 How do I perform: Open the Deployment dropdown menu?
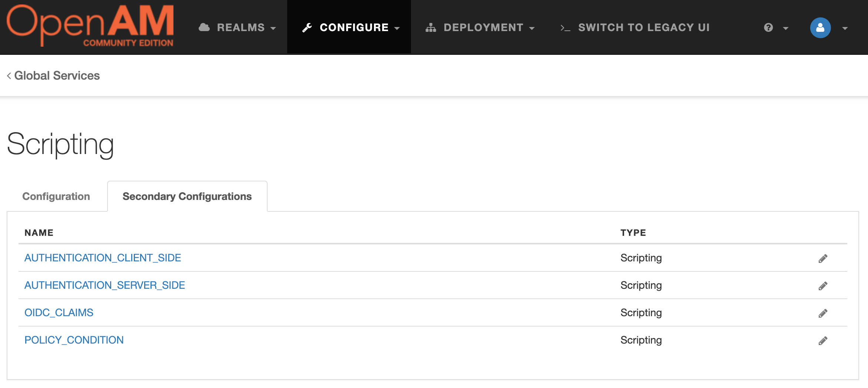(480, 27)
